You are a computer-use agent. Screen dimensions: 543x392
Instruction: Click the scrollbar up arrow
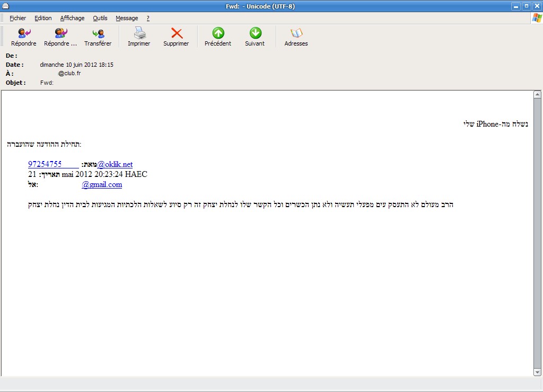pos(537,95)
